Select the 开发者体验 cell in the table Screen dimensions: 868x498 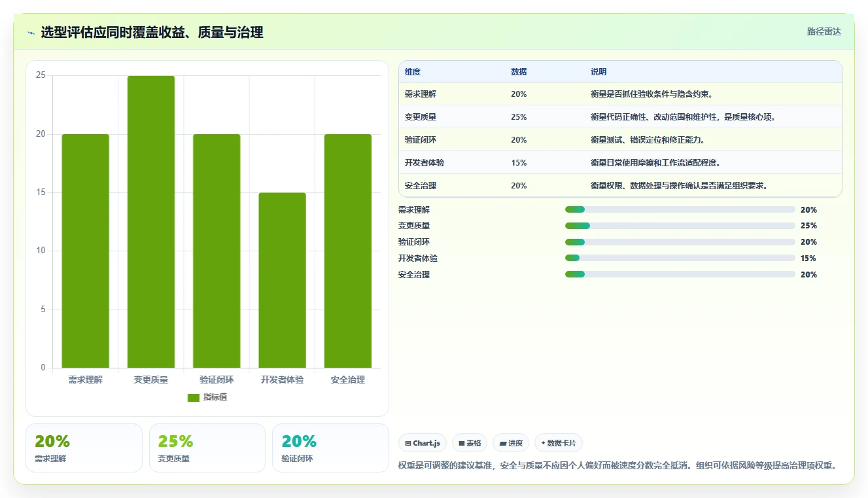click(x=425, y=163)
